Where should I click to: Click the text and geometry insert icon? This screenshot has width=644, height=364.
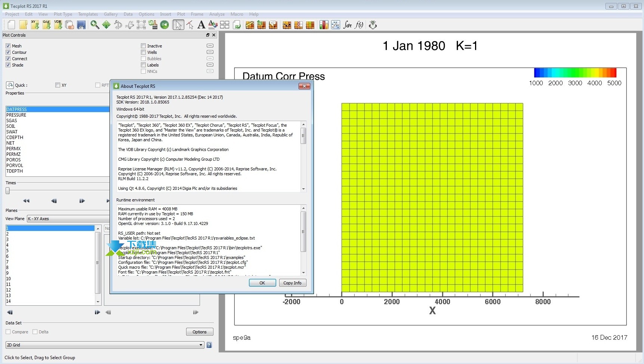click(213, 25)
